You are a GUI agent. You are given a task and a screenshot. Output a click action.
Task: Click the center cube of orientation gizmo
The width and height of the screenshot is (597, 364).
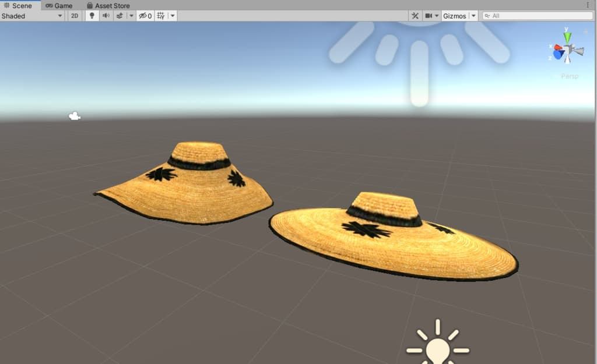coord(568,50)
